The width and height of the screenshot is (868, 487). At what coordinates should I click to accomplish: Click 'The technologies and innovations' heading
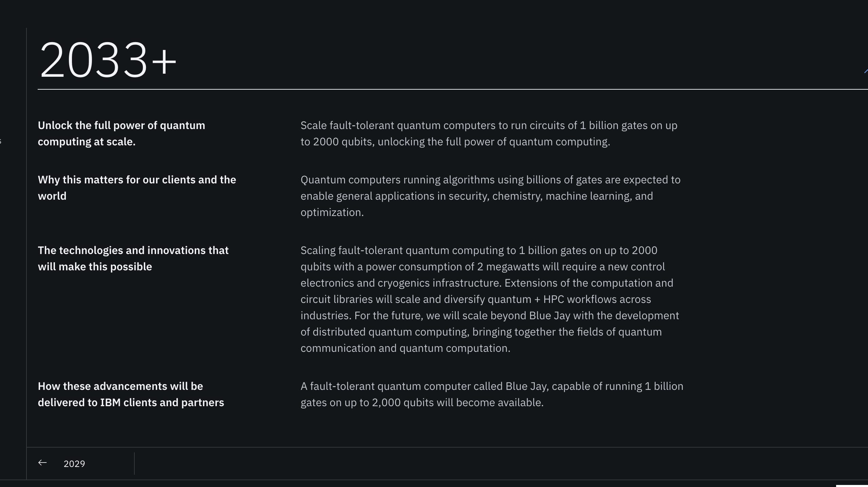tap(133, 258)
